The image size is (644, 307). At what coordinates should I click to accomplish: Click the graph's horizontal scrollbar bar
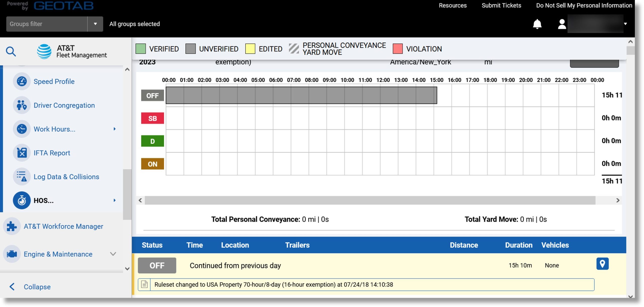(370, 200)
